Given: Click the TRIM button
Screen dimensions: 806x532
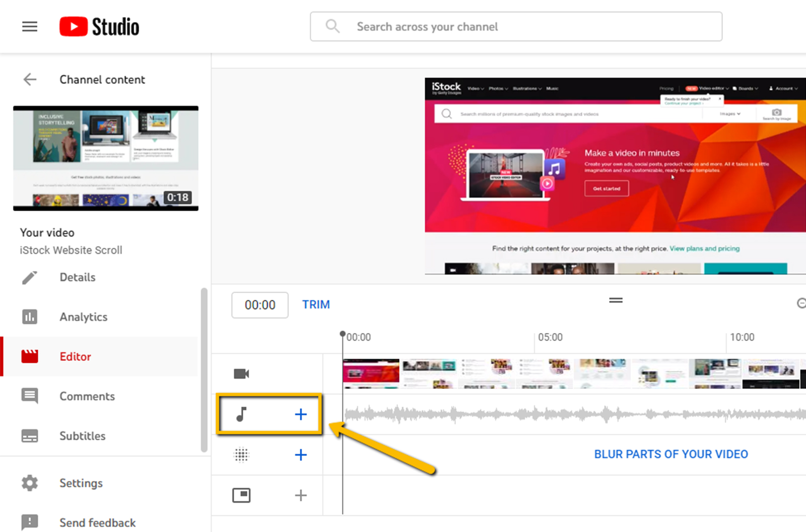Looking at the screenshot, I should [316, 305].
